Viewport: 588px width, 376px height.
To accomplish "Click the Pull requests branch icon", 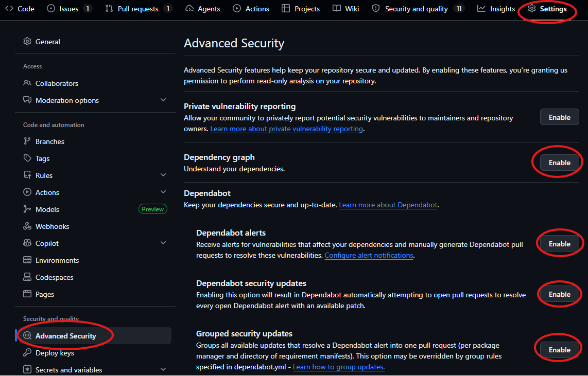I will coord(109,8).
